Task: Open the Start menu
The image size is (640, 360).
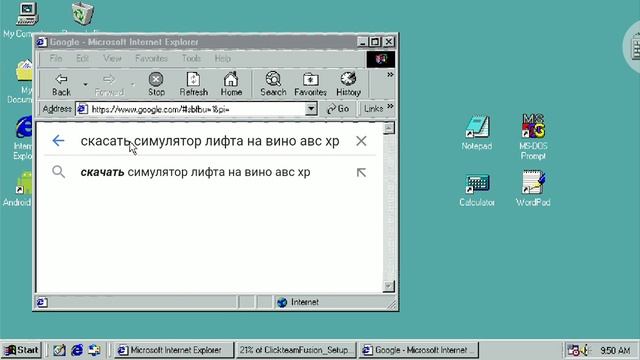Action: pyautogui.click(x=21, y=350)
